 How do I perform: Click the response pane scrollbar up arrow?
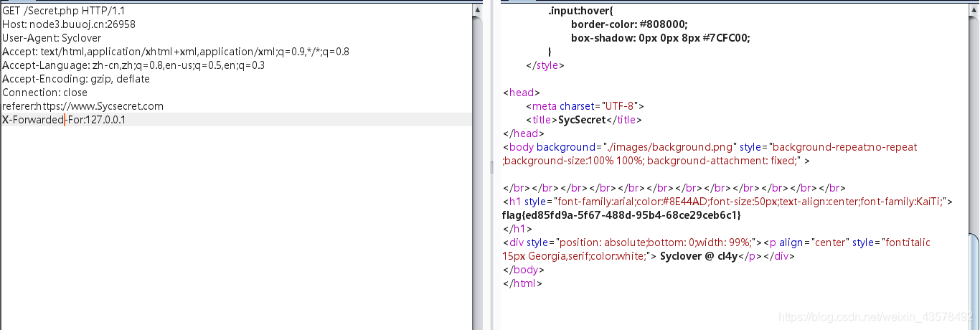pos(973,9)
